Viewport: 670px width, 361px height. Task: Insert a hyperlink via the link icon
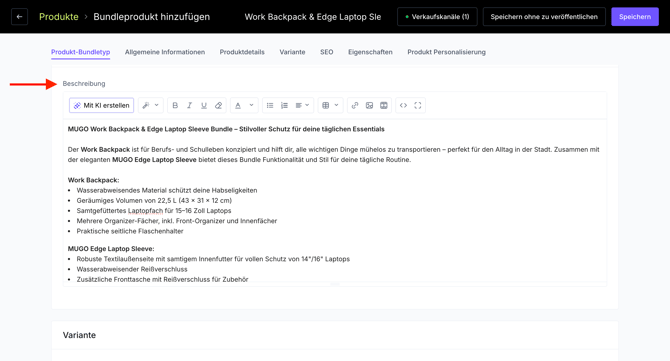(355, 105)
